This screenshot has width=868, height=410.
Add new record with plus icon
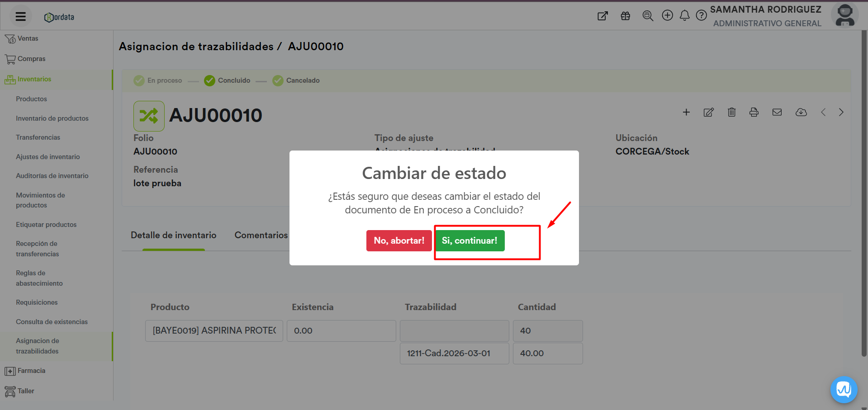point(686,113)
